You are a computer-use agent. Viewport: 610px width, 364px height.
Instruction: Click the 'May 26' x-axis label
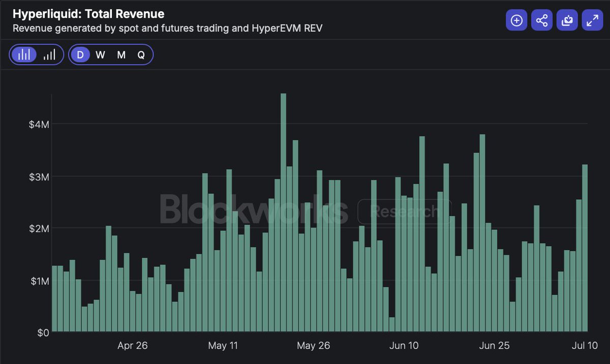click(x=313, y=346)
